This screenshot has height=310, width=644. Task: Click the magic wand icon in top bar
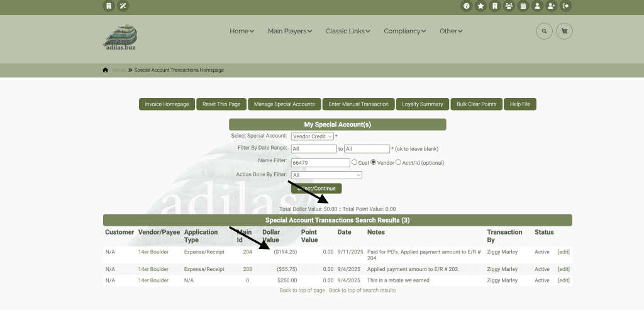pyautogui.click(x=123, y=6)
